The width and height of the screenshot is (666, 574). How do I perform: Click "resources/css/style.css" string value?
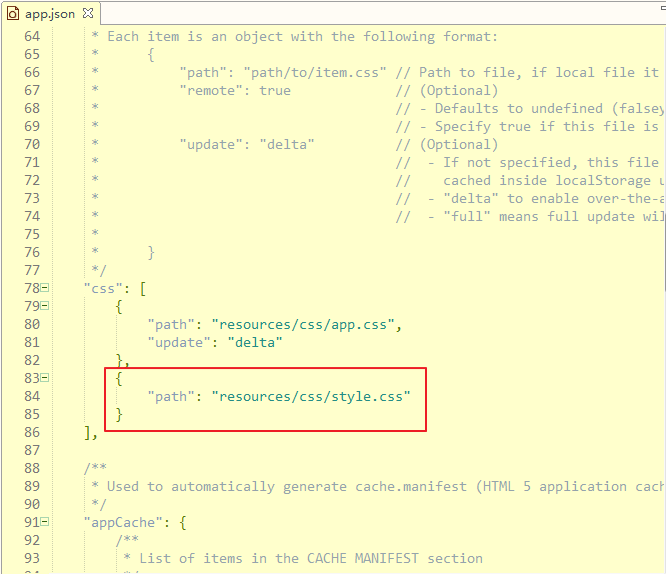[x=311, y=396]
